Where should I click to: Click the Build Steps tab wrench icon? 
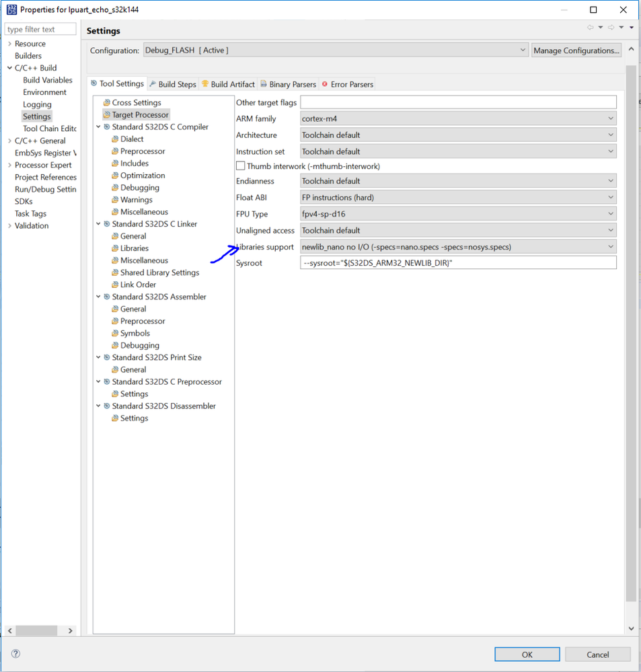pos(153,83)
